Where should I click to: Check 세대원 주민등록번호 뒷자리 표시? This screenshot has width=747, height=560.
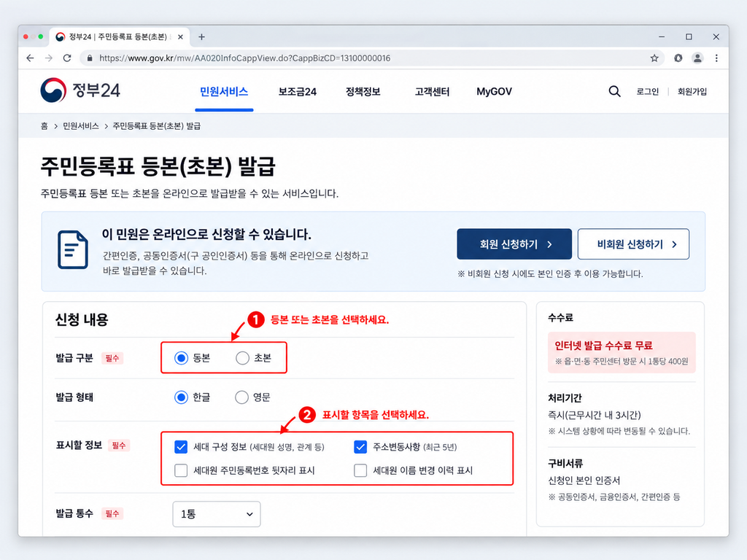[x=181, y=470]
